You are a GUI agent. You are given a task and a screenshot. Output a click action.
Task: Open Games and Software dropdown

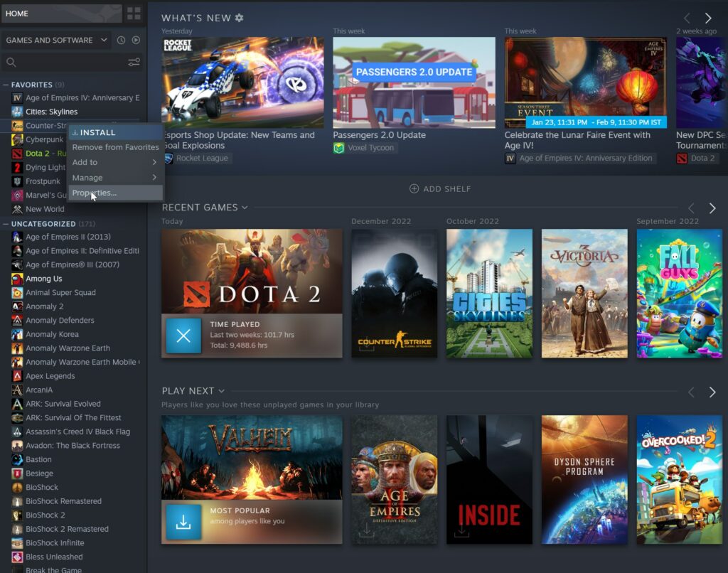click(57, 41)
